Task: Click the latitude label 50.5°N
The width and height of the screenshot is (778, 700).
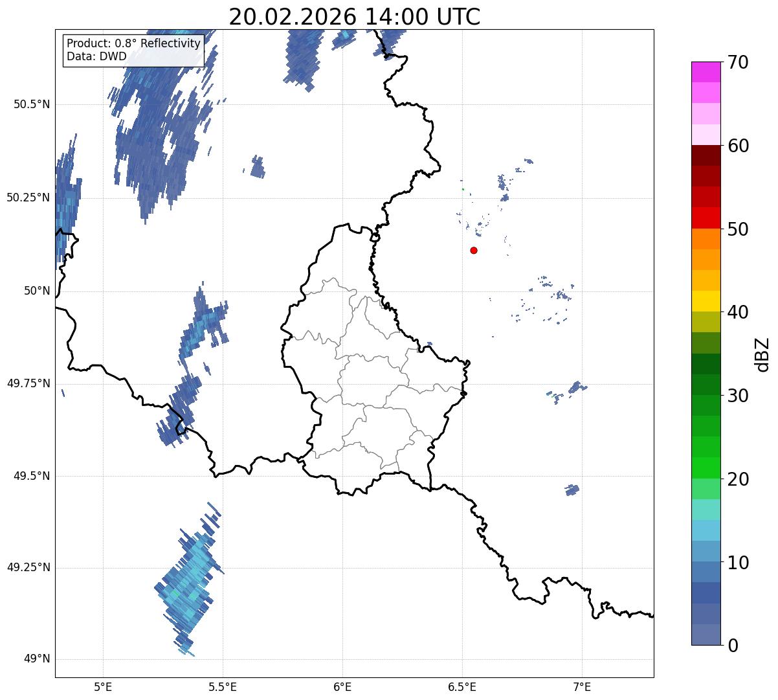Action: pos(32,105)
